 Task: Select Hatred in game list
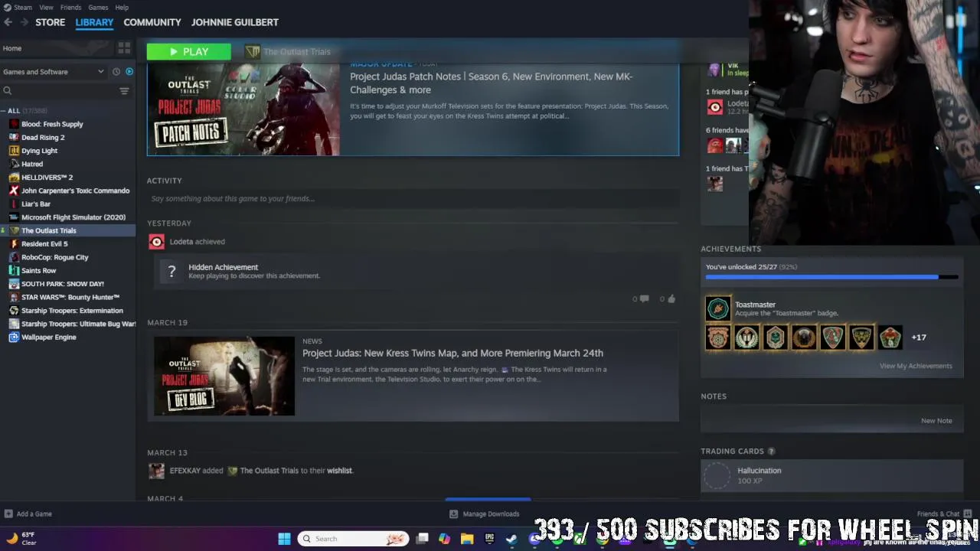tap(32, 164)
